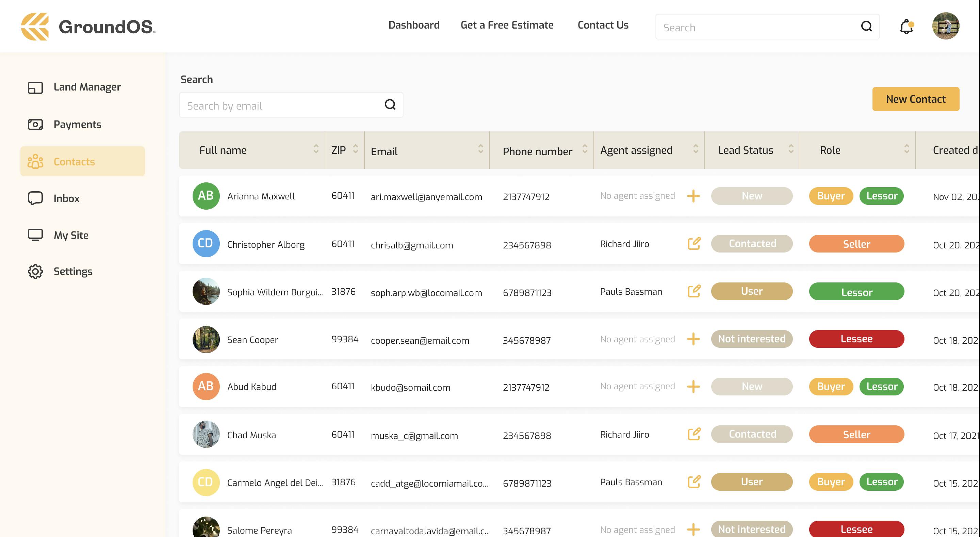Image resolution: width=980 pixels, height=537 pixels.
Task: Open Contact Us page
Action: (x=603, y=25)
